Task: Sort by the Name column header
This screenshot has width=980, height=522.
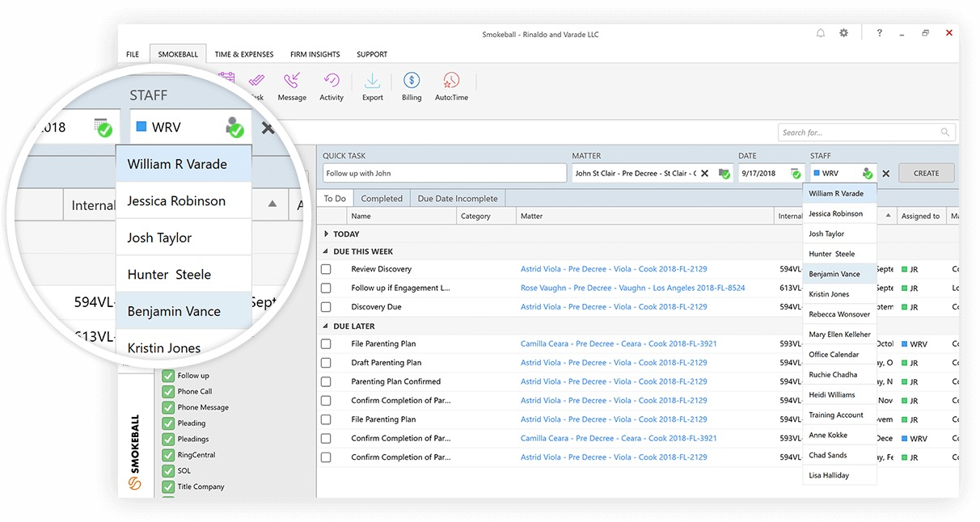Action: click(x=401, y=216)
